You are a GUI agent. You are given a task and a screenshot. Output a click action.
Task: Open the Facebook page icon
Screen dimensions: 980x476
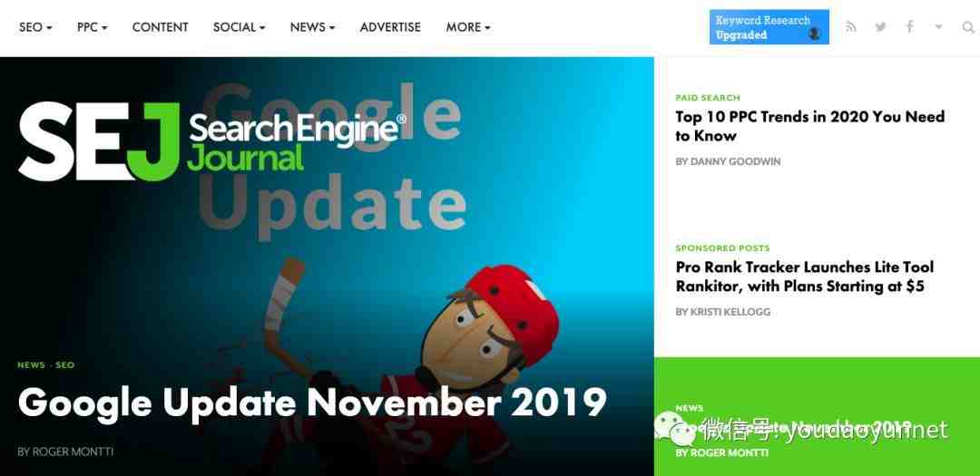tap(910, 27)
